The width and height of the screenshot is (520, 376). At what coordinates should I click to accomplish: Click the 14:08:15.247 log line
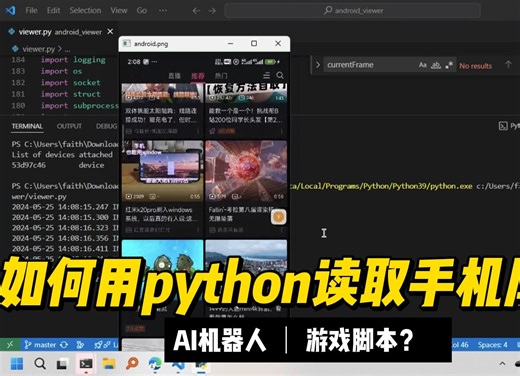(x=65, y=207)
